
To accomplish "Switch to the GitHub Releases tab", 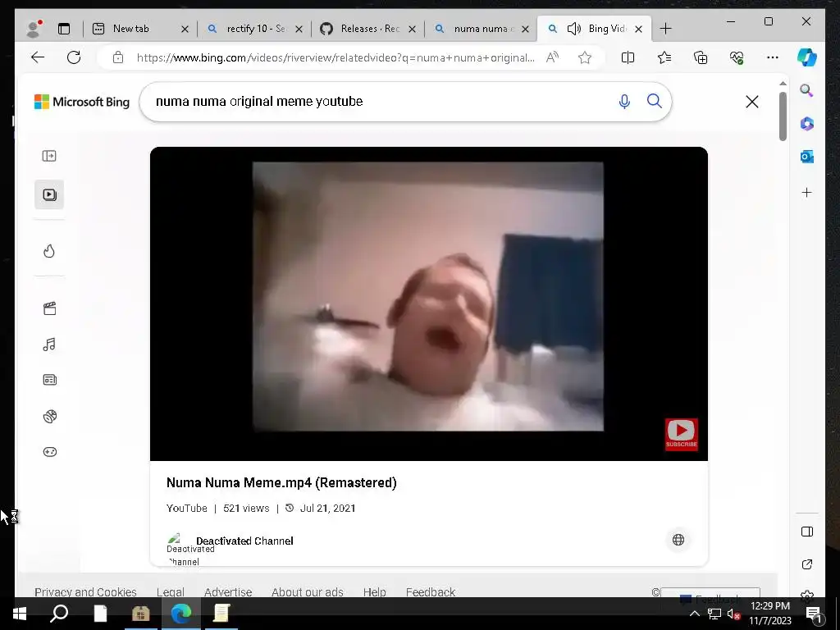I will pyautogui.click(x=370, y=29).
